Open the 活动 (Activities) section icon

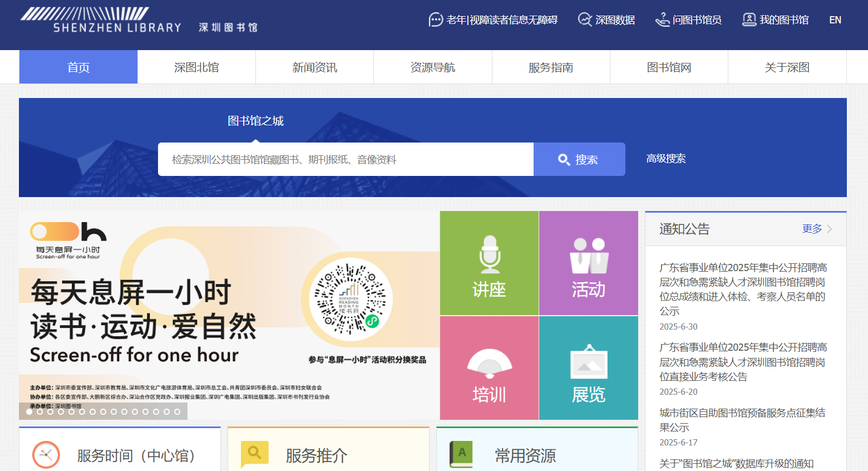coord(588,254)
